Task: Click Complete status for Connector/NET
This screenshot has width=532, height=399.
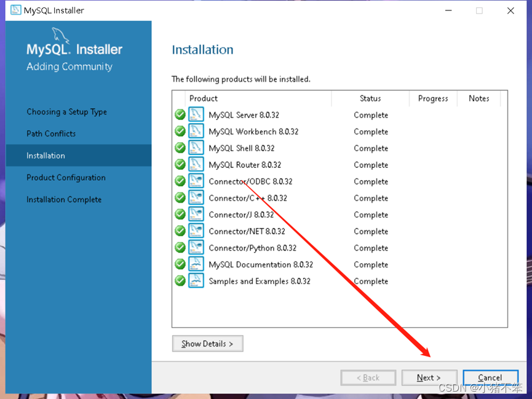Action: tap(371, 231)
